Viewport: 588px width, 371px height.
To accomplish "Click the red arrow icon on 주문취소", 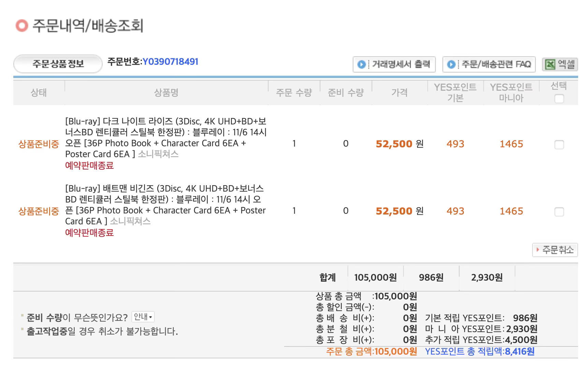I will [538, 250].
